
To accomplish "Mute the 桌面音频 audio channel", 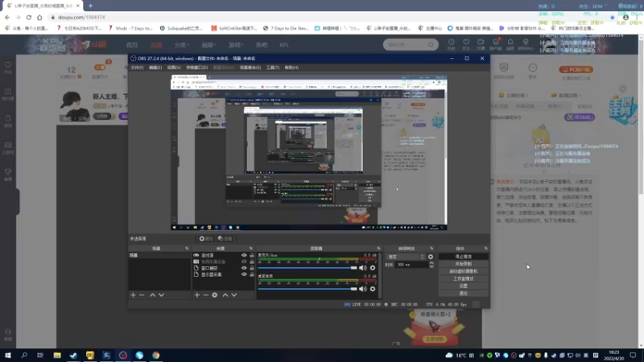I will [363, 289].
